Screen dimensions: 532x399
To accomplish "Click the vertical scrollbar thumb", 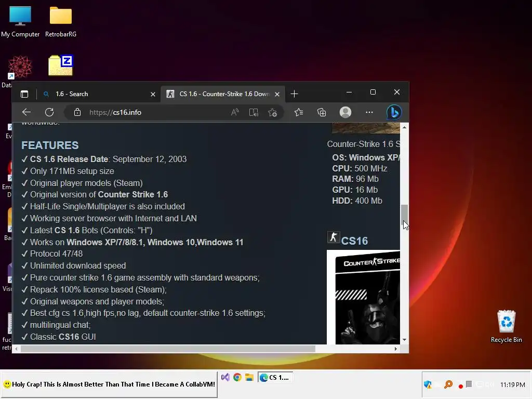I will [404, 214].
